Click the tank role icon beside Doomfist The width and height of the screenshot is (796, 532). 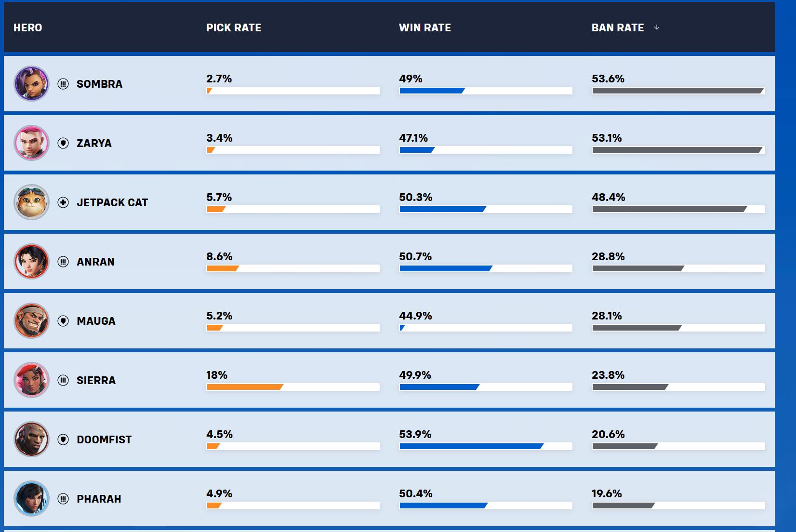[x=63, y=439]
